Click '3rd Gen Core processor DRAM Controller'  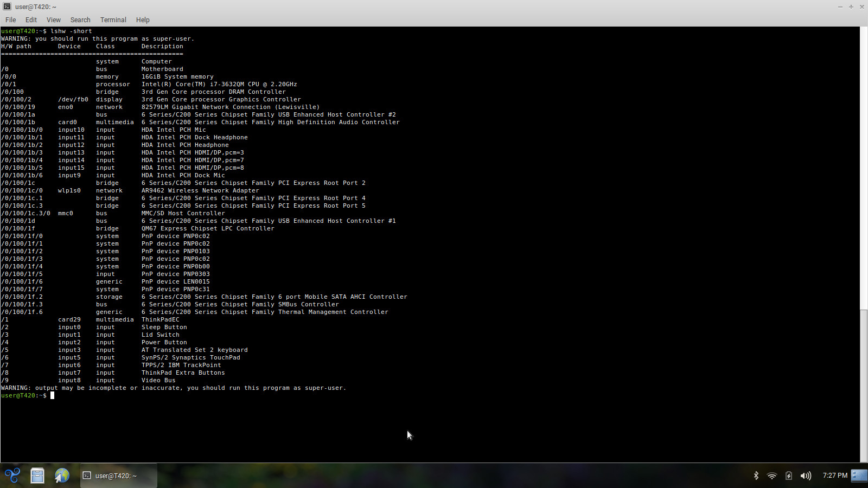pos(213,92)
